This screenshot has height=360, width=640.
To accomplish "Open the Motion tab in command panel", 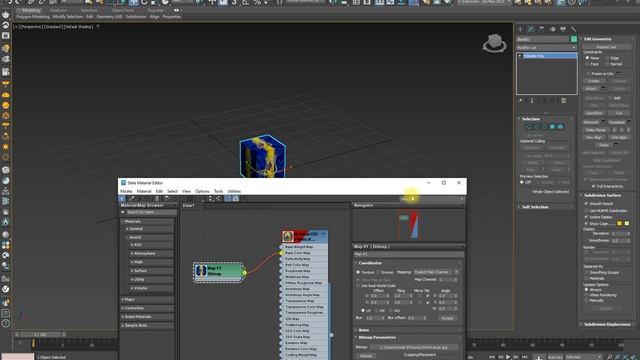I will pos(553,29).
